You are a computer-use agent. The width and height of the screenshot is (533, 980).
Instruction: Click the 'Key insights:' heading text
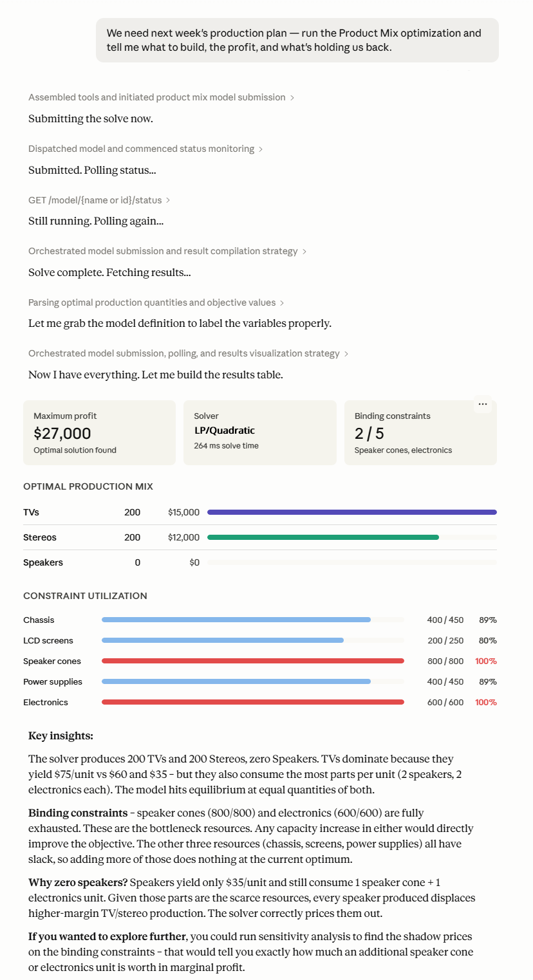[61, 735]
